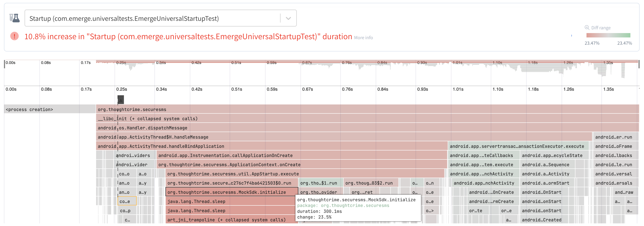This screenshot has width=644, height=226.
Task: Open the Startup test dropdown chevron
Action: [x=288, y=18]
